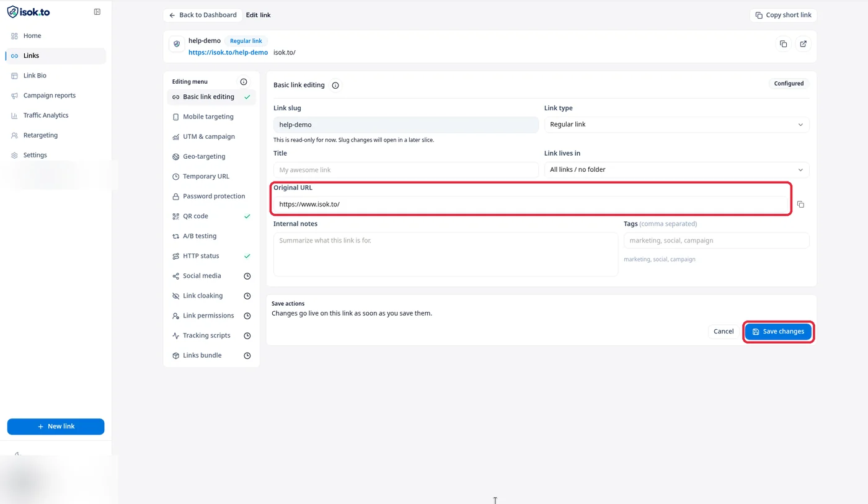
Task: Open Link Bio in the sidebar
Action: coord(56,76)
